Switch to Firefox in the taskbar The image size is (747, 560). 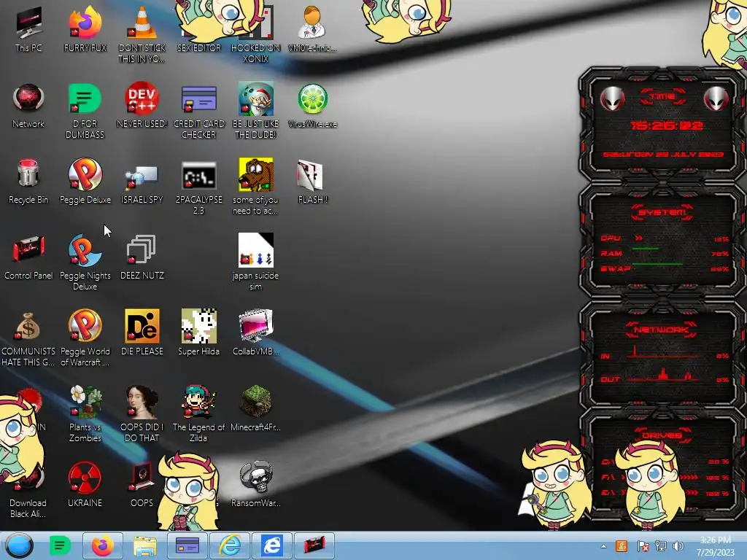(x=102, y=545)
